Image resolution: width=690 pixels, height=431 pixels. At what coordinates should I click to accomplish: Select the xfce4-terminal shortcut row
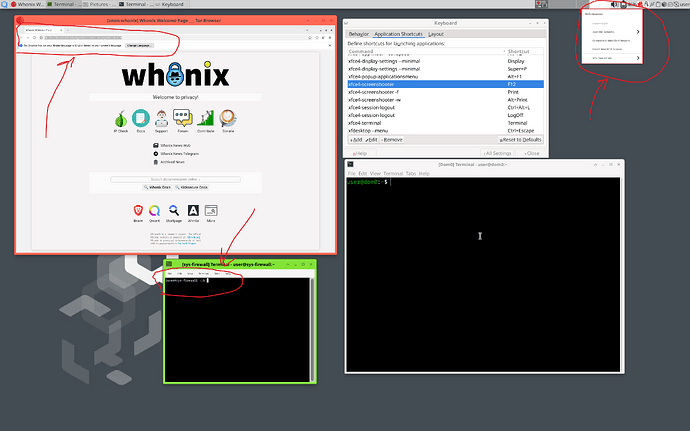445,123
